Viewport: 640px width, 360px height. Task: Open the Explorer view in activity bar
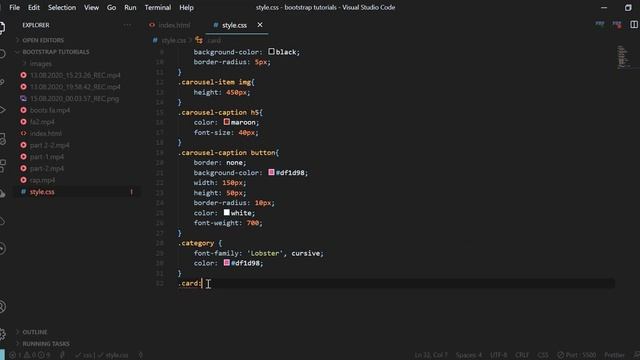2,27
